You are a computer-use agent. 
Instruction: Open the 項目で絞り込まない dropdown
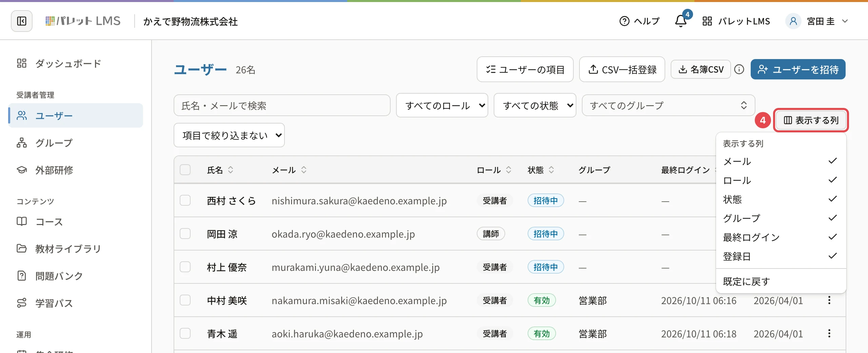(x=229, y=135)
